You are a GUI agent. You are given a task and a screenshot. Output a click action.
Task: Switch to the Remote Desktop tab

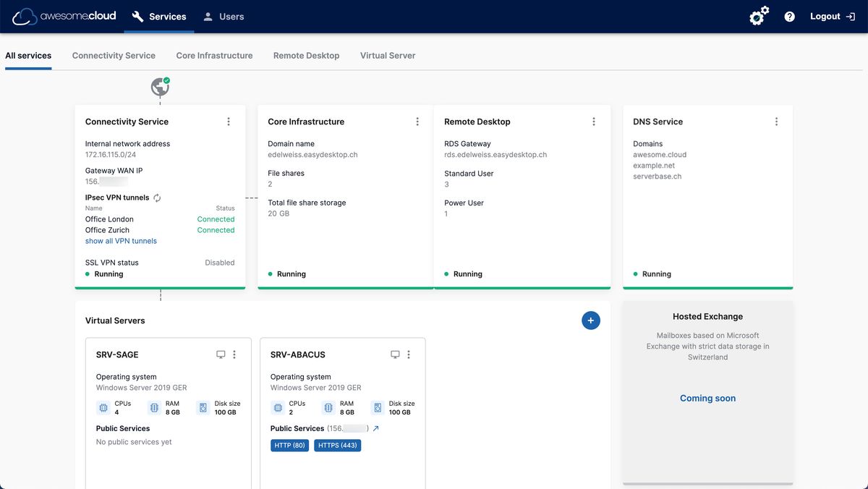(306, 56)
